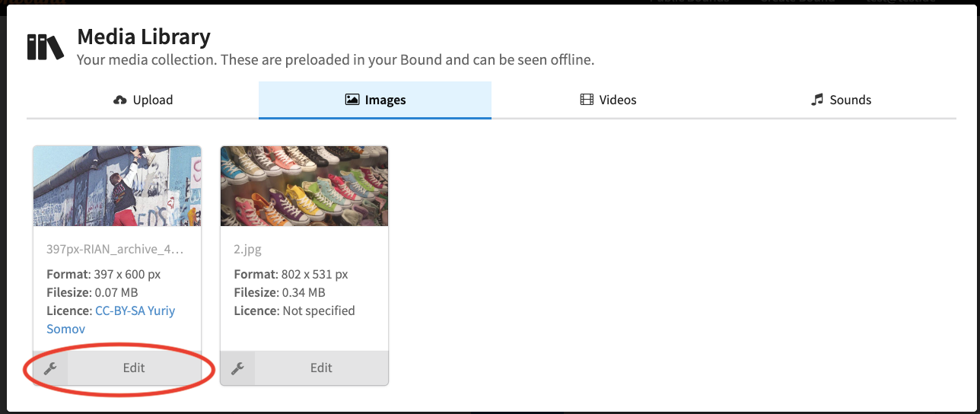Viewport: 980px width, 414px height.
Task: Click the 'Licence: Not specified' text
Action: point(294,310)
